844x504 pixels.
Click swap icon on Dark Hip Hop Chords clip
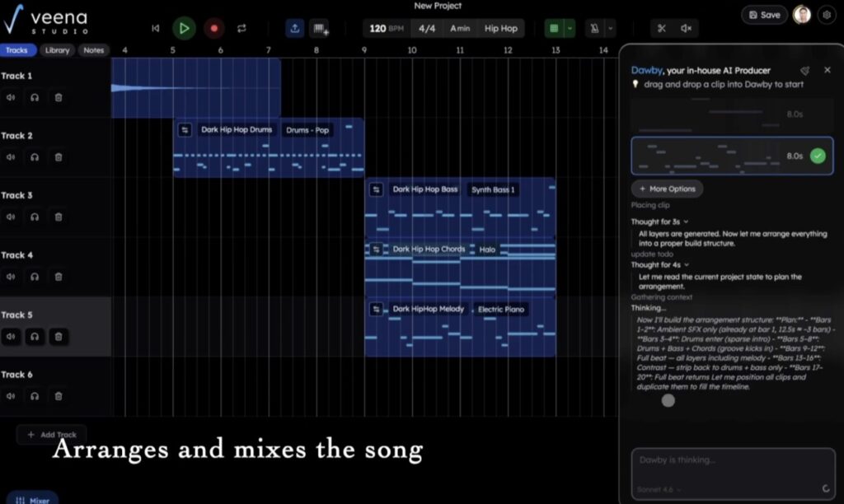coord(376,249)
